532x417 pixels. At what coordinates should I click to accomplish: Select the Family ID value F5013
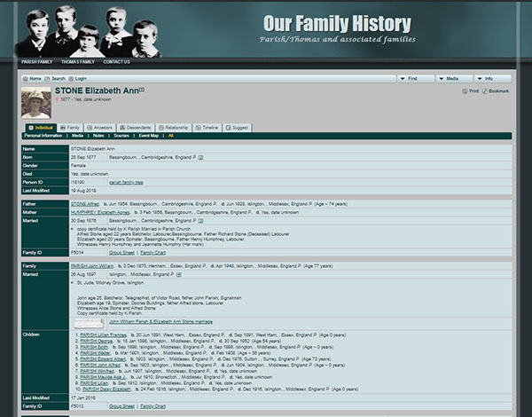(x=76, y=406)
